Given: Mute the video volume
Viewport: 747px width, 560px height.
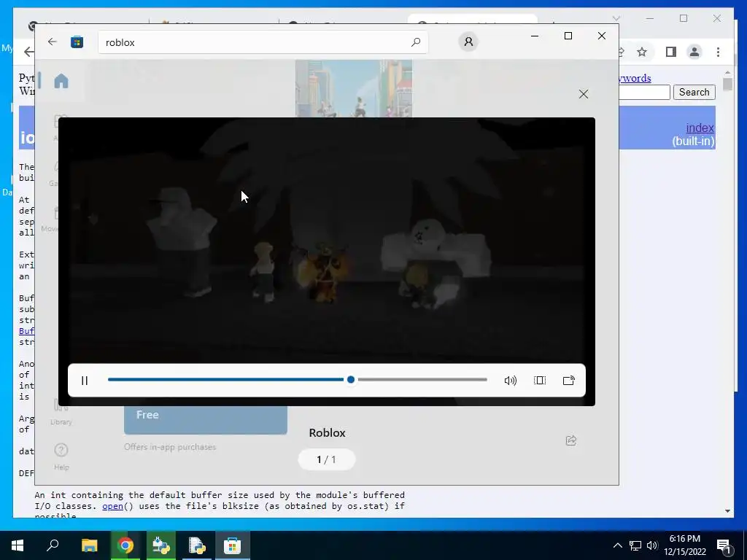Looking at the screenshot, I should point(510,381).
